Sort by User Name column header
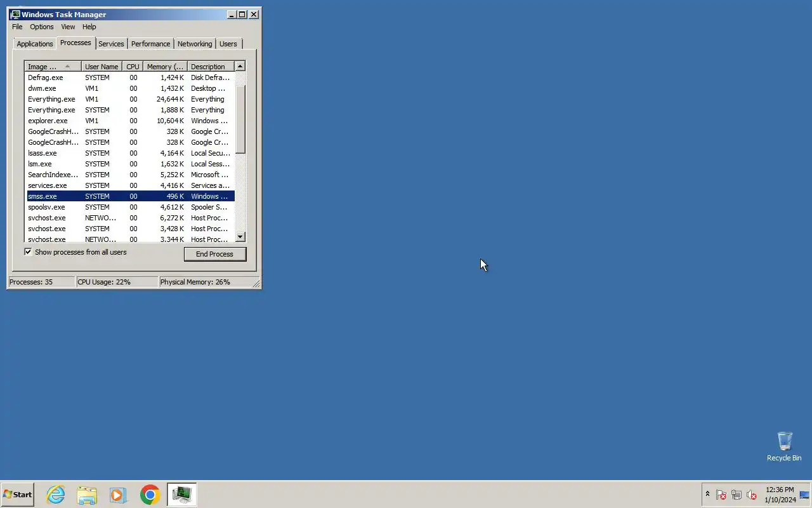This screenshot has height=508, width=812. pyautogui.click(x=101, y=67)
